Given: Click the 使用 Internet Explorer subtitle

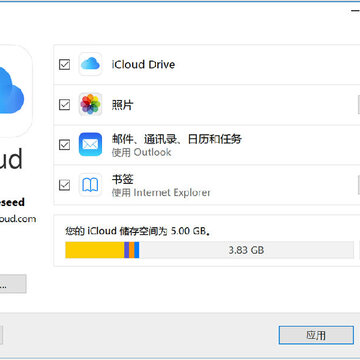Looking at the screenshot, I should click(161, 193).
